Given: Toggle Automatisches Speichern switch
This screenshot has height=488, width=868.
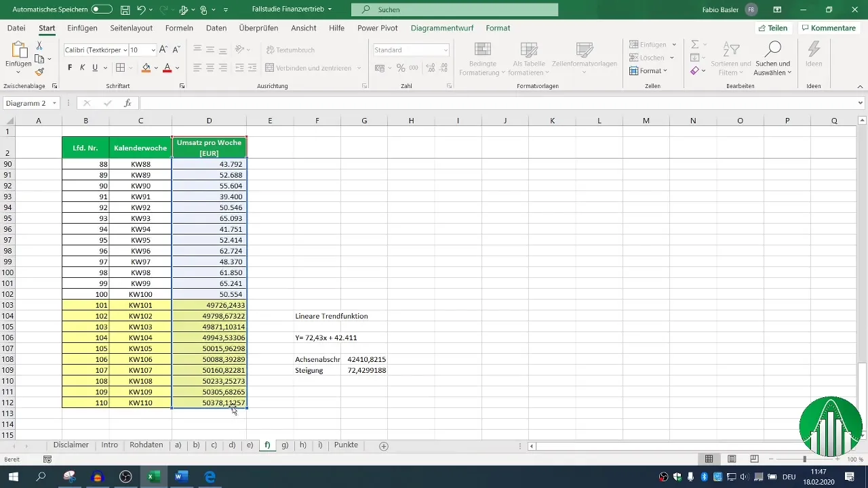Looking at the screenshot, I should click(x=102, y=9).
